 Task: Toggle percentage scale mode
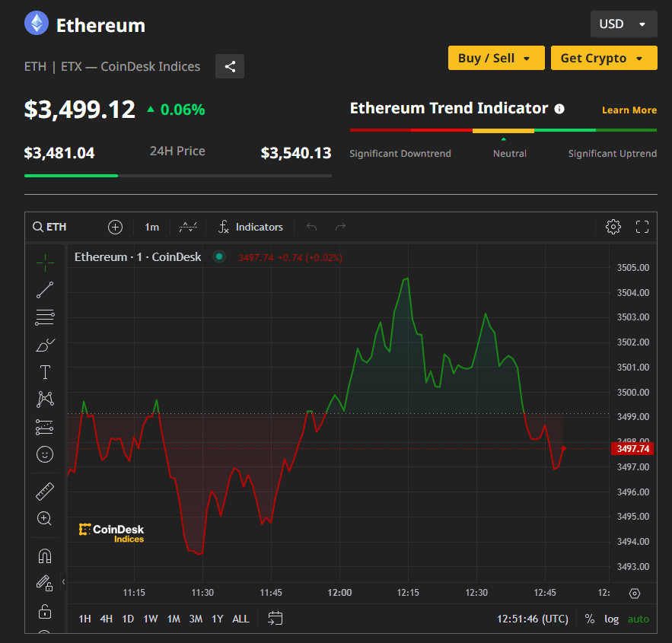pos(590,619)
